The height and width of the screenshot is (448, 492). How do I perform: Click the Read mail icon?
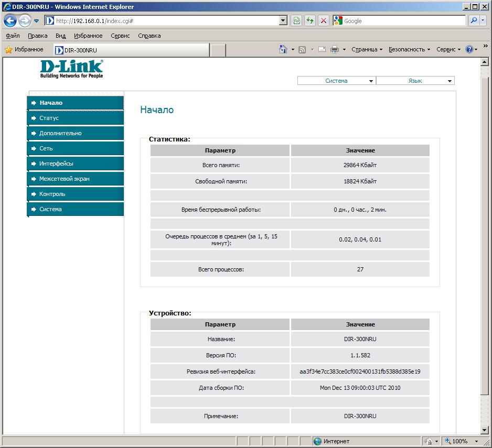click(322, 49)
